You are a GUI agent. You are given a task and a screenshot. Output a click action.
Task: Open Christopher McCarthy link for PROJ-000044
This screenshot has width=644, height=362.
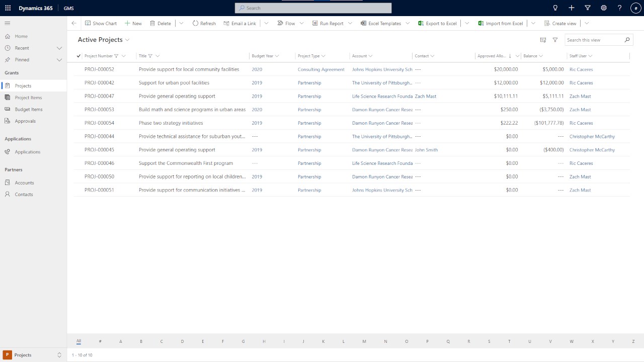(x=592, y=136)
